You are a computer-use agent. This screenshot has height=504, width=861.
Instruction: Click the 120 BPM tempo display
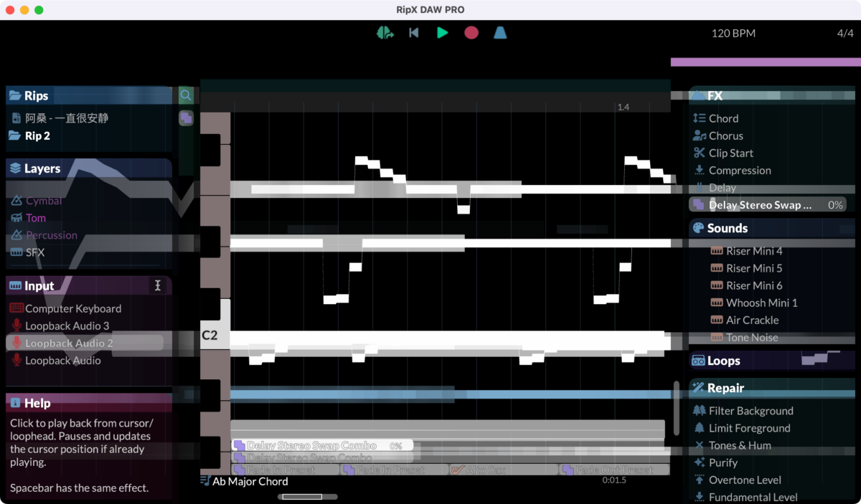pyautogui.click(x=733, y=33)
